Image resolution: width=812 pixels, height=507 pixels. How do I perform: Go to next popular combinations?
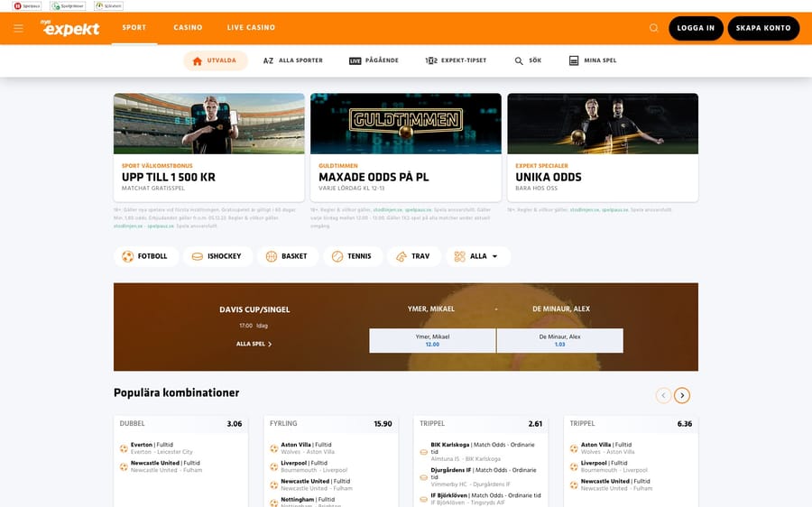[x=682, y=396]
